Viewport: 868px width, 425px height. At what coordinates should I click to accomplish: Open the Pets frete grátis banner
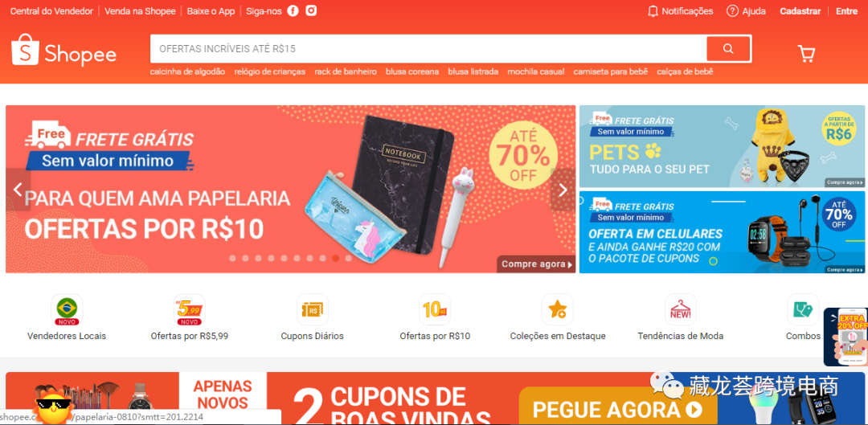coord(722,146)
